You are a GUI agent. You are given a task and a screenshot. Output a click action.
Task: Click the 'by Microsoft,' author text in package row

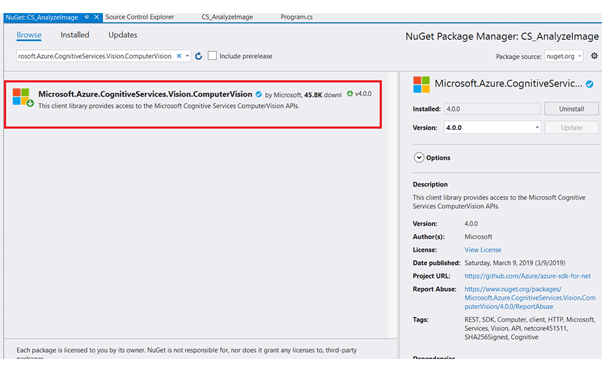coord(283,95)
